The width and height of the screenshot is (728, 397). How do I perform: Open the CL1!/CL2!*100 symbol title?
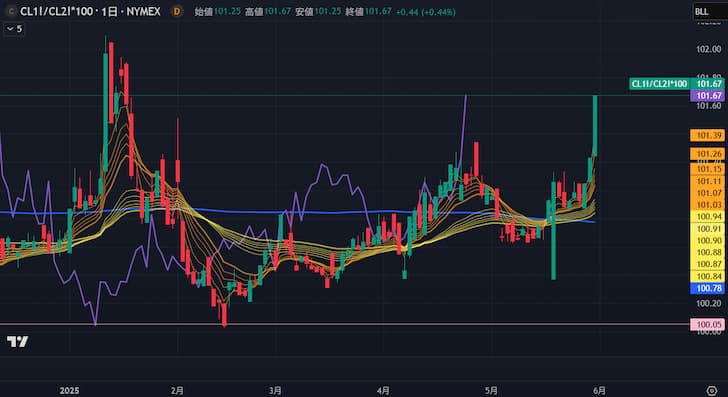(x=90, y=12)
